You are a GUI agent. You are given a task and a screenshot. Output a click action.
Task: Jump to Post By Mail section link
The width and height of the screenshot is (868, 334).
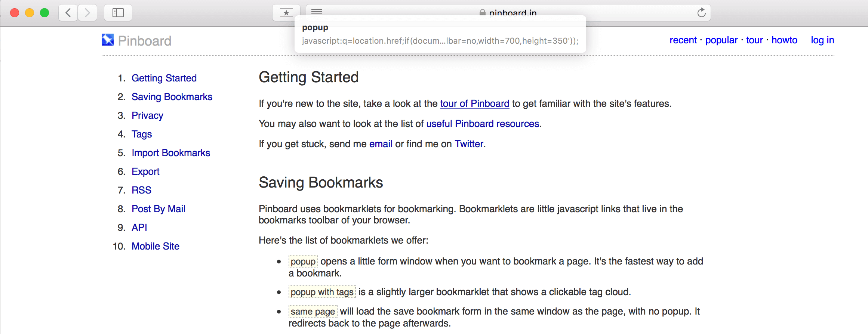pos(158,209)
